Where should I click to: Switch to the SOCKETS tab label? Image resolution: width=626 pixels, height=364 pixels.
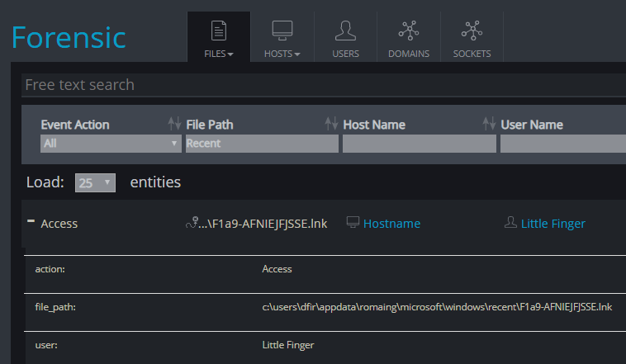[x=472, y=54]
